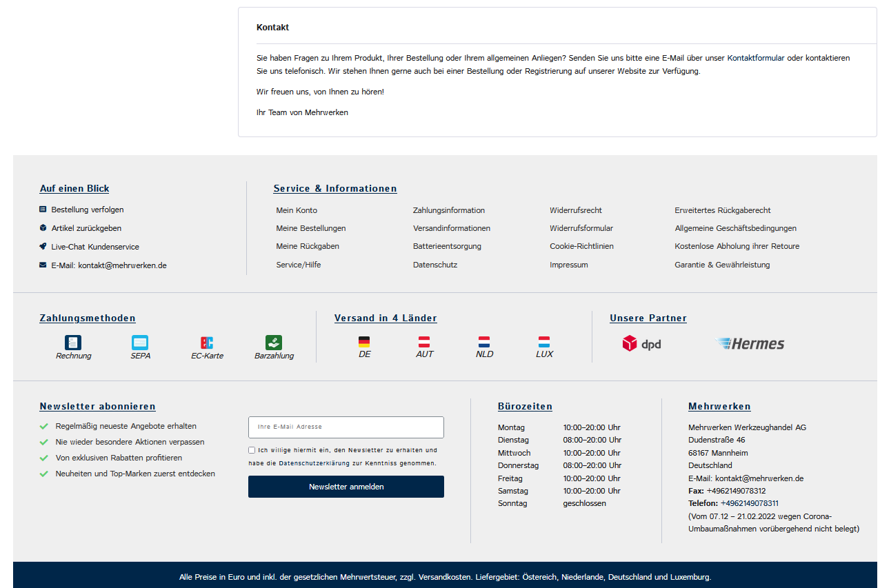
Task: Tick the newsletter consent checkbox
Action: coord(252,450)
